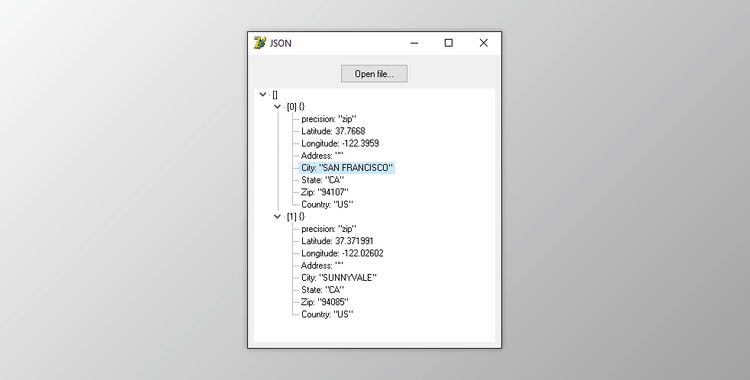The width and height of the screenshot is (750, 380).
Task: Select City: "SUNNYVALE" row
Action: pos(339,278)
